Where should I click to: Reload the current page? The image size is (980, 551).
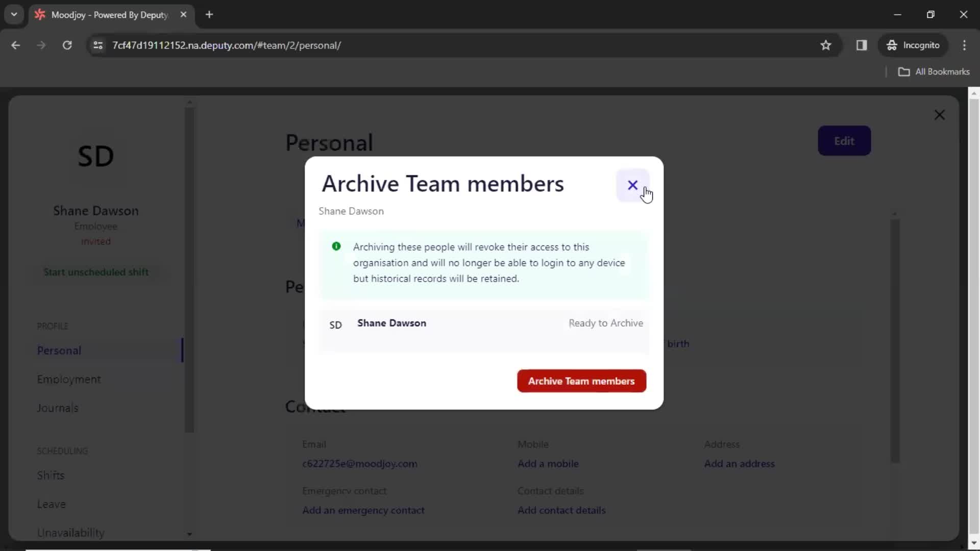point(67,45)
